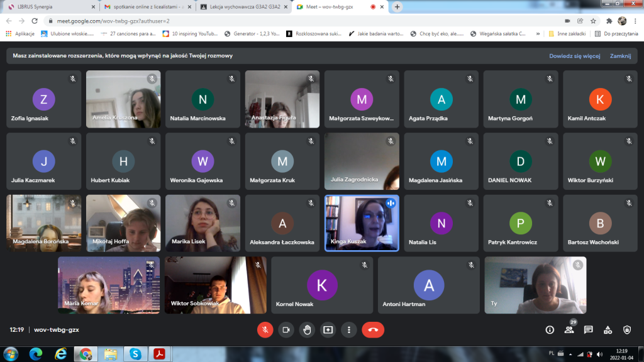
Task: Open host controls shield icon
Action: (627, 329)
